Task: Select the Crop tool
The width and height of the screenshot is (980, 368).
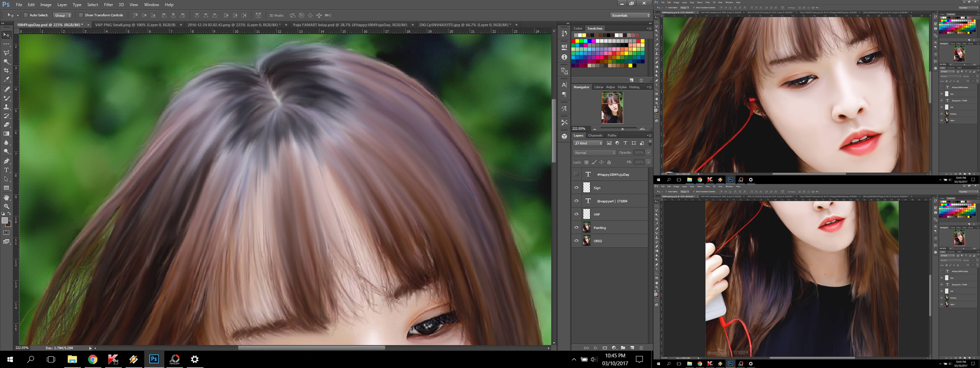Action: point(6,71)
